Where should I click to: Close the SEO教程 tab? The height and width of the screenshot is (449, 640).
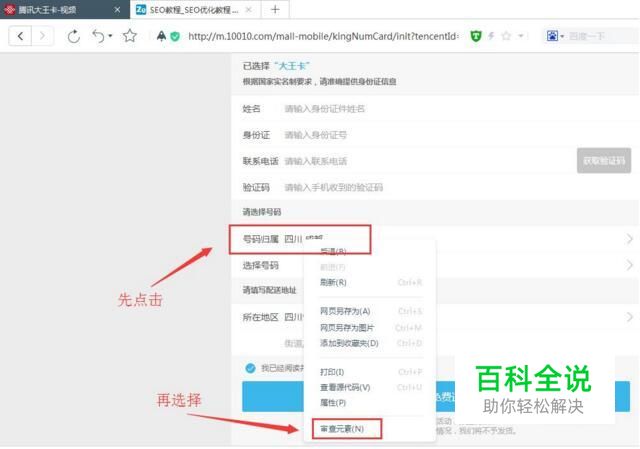click(248, 9)
